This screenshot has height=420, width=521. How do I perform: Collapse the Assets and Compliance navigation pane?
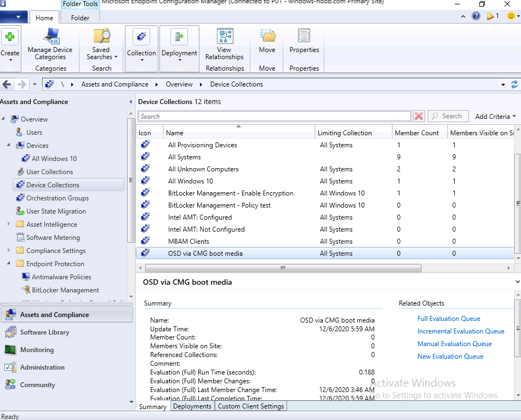coord(130,102)
